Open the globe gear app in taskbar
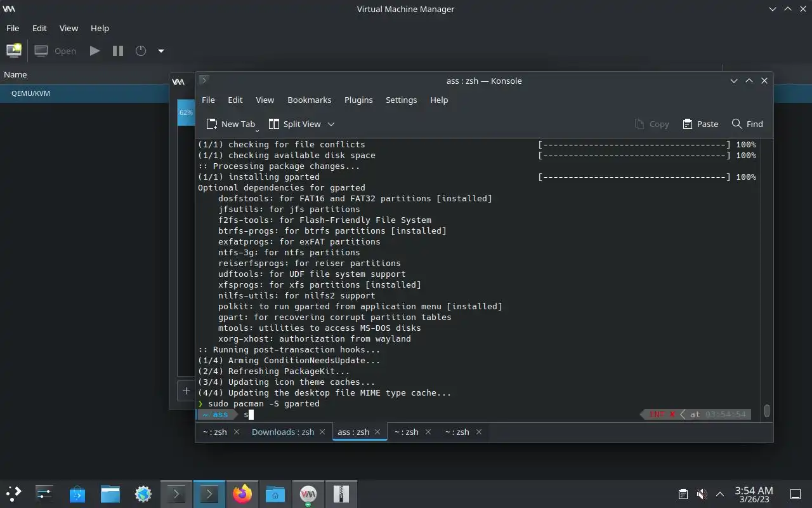 (x=143, y=493)
